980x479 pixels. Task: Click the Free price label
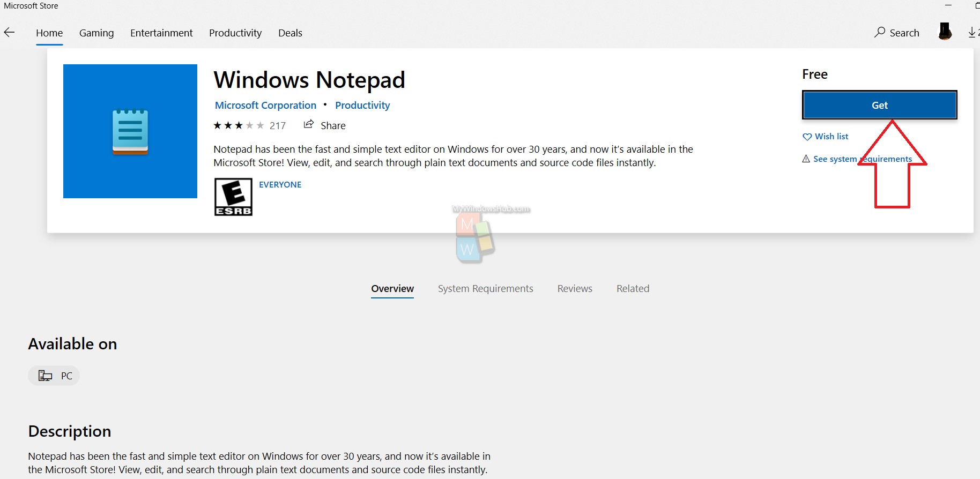click(x=815, y=74)
